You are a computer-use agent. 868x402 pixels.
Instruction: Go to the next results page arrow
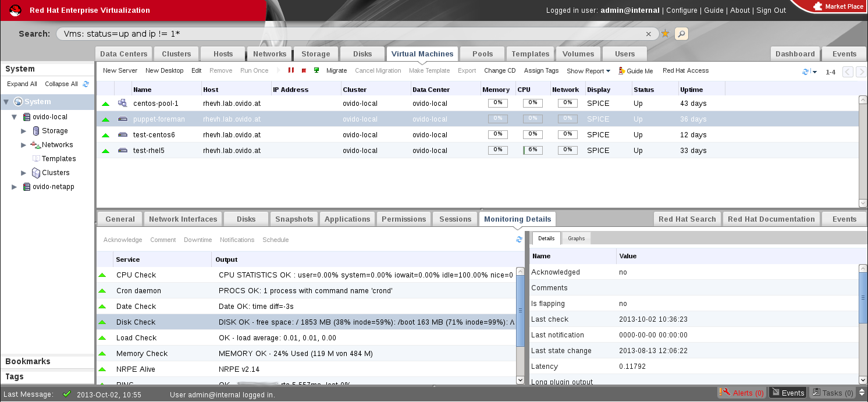(861, 72)
